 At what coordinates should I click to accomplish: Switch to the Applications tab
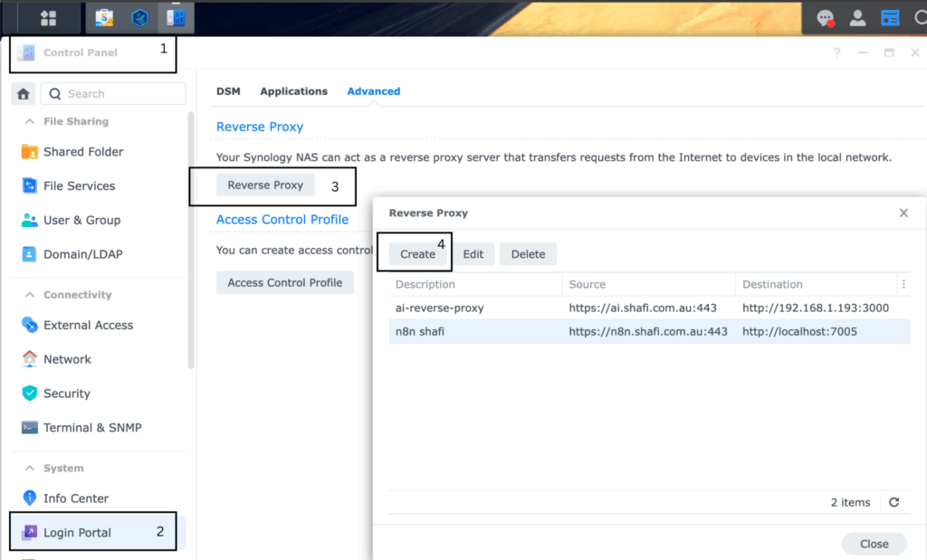click(293, 91)
